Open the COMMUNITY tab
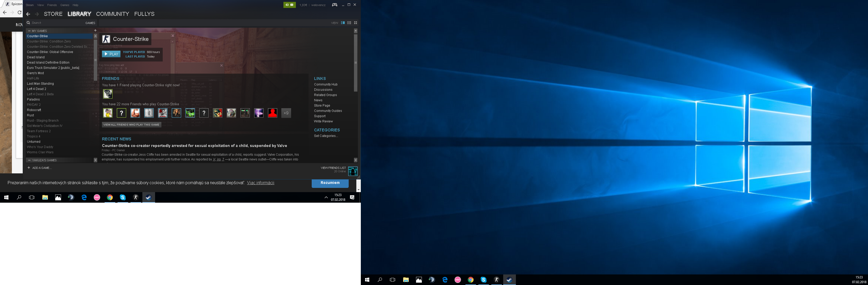This screenshot has width=868, height=285. tap(113, 14)
